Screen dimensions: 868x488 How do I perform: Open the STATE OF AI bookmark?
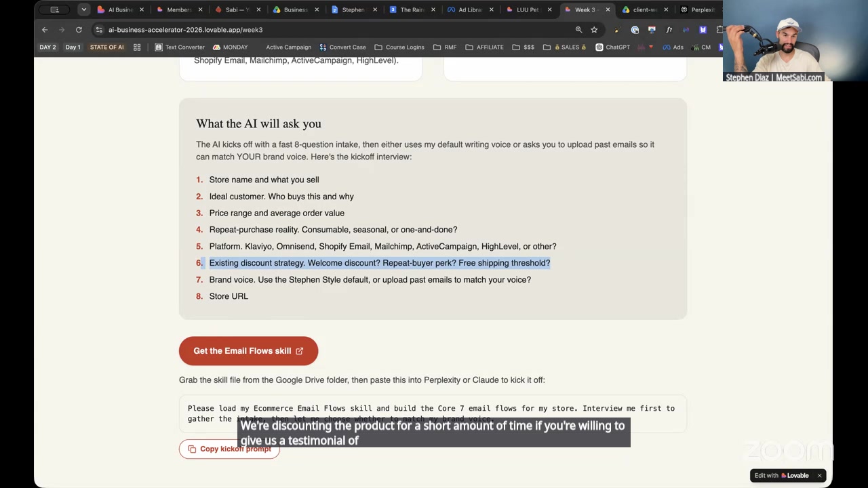tap(106, 47)
